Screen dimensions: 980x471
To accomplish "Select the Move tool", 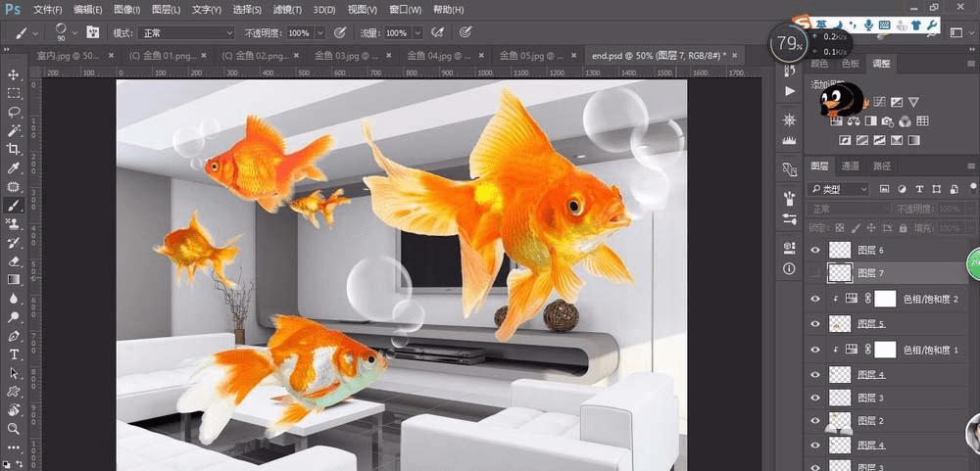I will [14, 74].
